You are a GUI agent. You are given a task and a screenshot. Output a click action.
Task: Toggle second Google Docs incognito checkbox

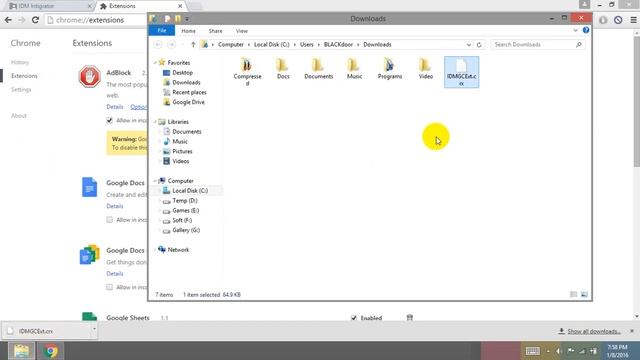pos(109,287)
